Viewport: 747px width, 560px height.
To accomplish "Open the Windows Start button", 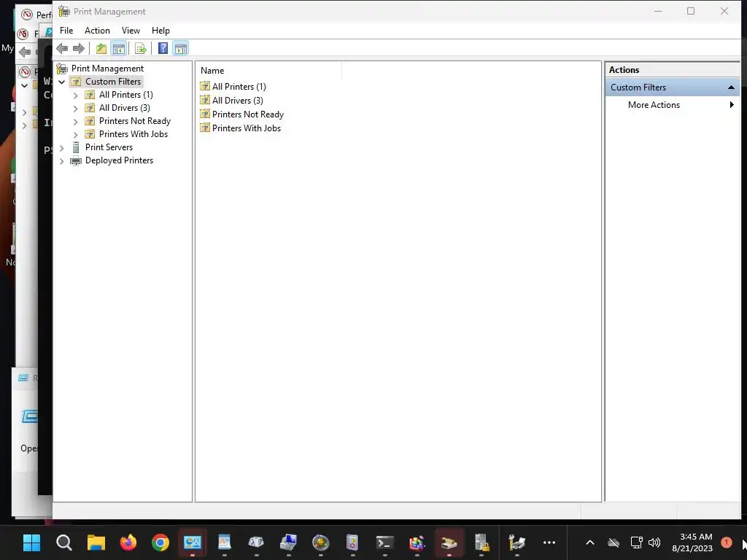I will tap(32, 542).
